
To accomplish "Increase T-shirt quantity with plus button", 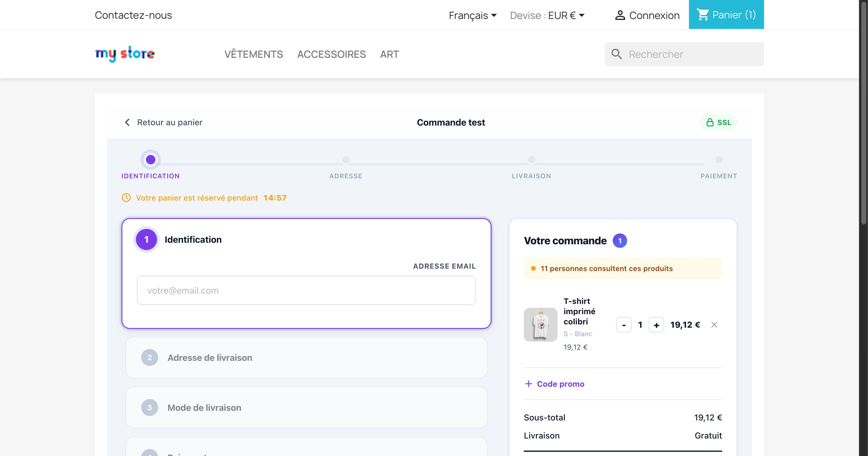I will [656, 325].
